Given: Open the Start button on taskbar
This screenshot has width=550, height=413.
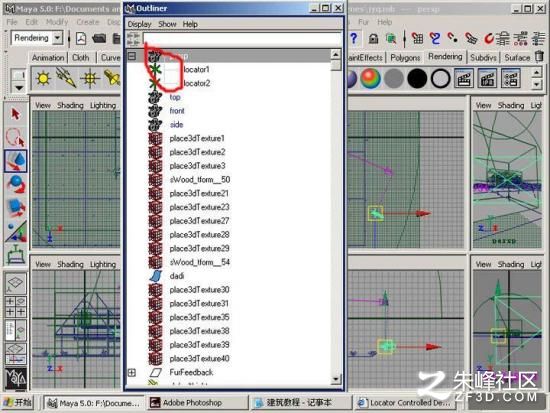Looking at the screenshot, I should [x=18, y=403].
